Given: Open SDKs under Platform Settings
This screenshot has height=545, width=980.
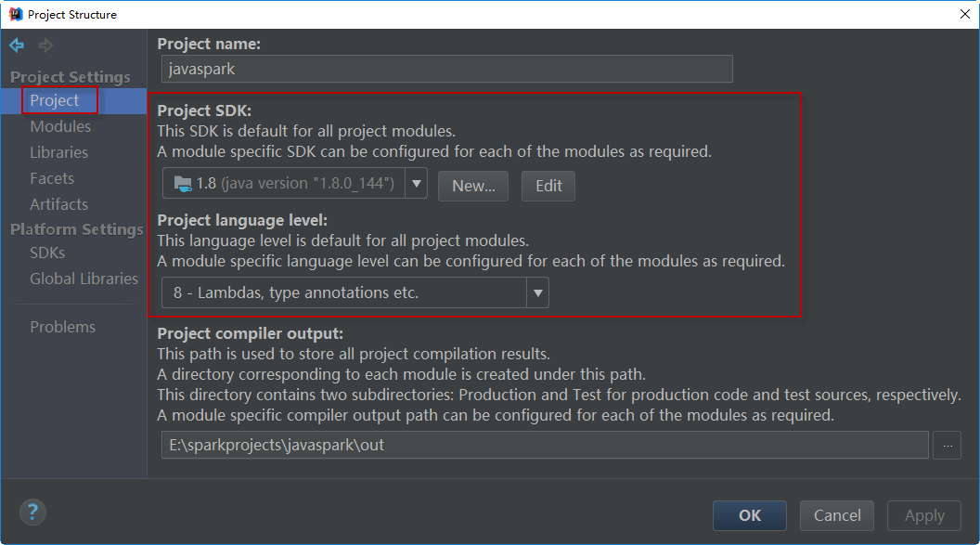Looking at the screenshot, I should pyautogui.click(x=47, y=253).
